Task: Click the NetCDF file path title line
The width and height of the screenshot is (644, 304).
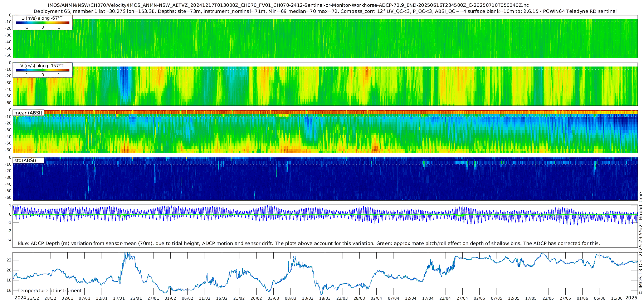Action: click(288, 5)
